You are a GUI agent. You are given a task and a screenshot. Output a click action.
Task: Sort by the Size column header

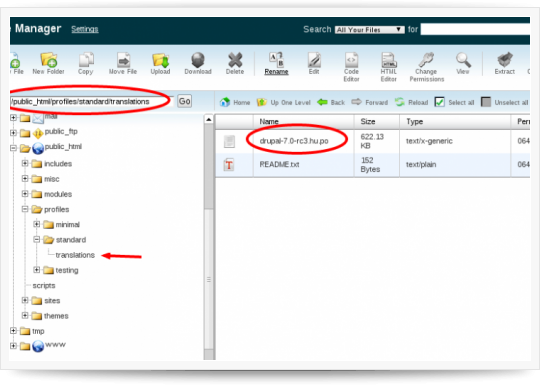(377, 122)
